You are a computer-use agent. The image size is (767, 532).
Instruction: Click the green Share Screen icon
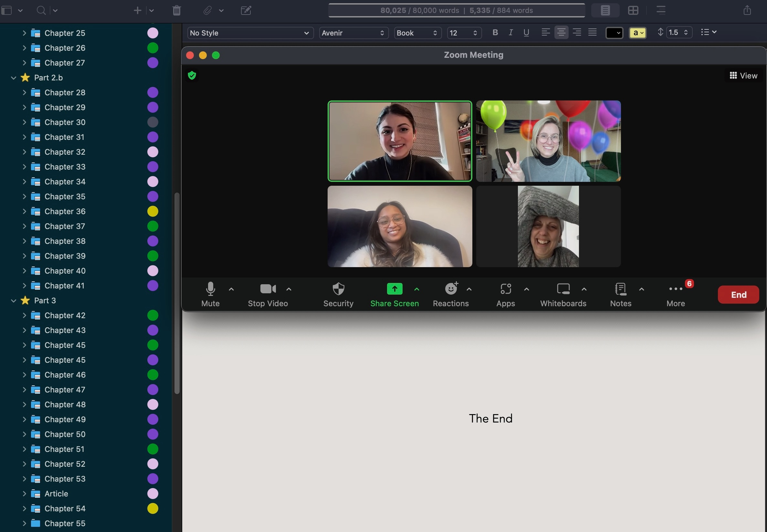click(x=395, y=289)
